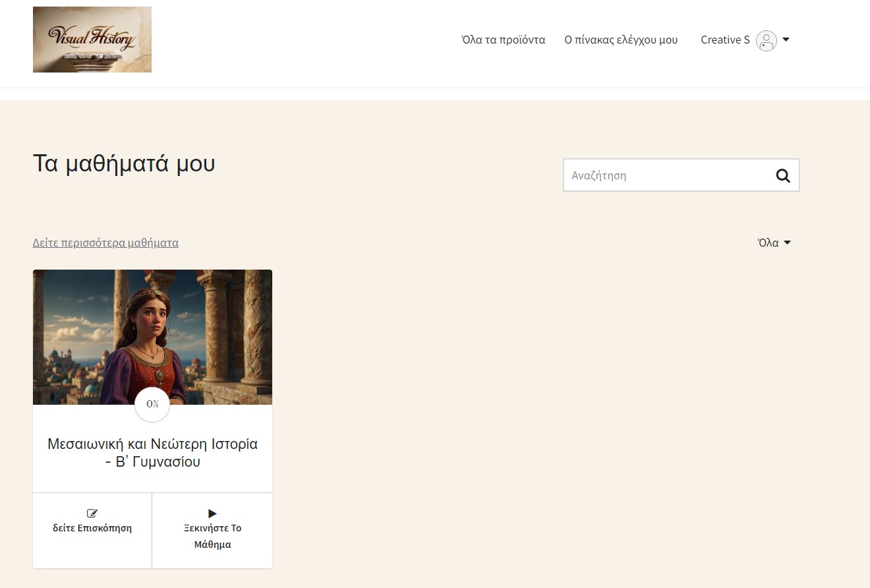
Task: Click the magnifying glass search icon
Action: 782,176
